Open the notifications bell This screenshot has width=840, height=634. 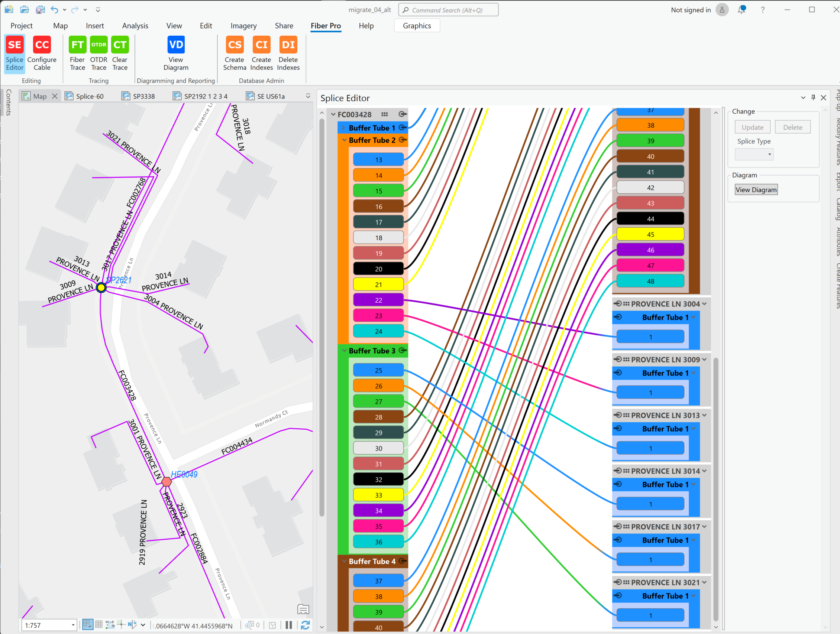point(742,10)
